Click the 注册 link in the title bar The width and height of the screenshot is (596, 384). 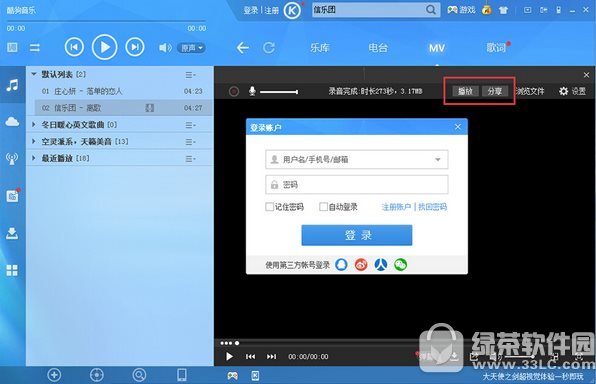click(272, 10)
